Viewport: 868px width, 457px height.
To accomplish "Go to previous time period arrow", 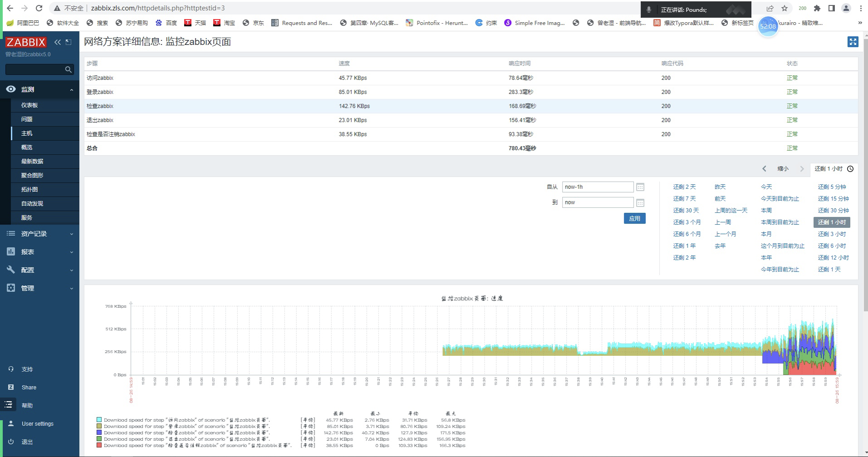I will pos(764,169).
